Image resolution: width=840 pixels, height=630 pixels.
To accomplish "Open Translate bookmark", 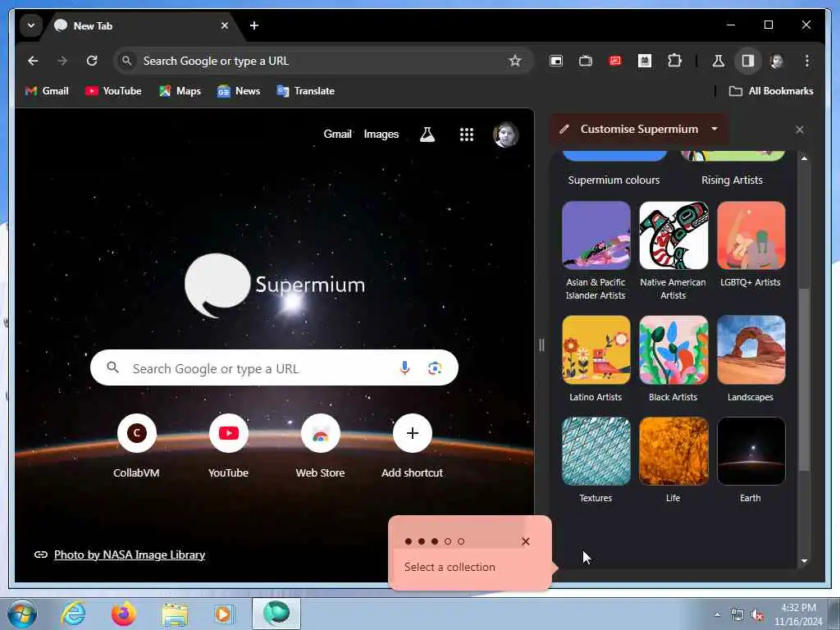I will 305,91.
